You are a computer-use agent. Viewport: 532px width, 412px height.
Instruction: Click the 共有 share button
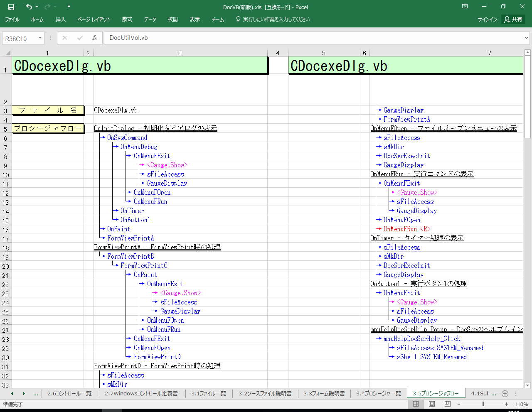[x=513, y=20]
